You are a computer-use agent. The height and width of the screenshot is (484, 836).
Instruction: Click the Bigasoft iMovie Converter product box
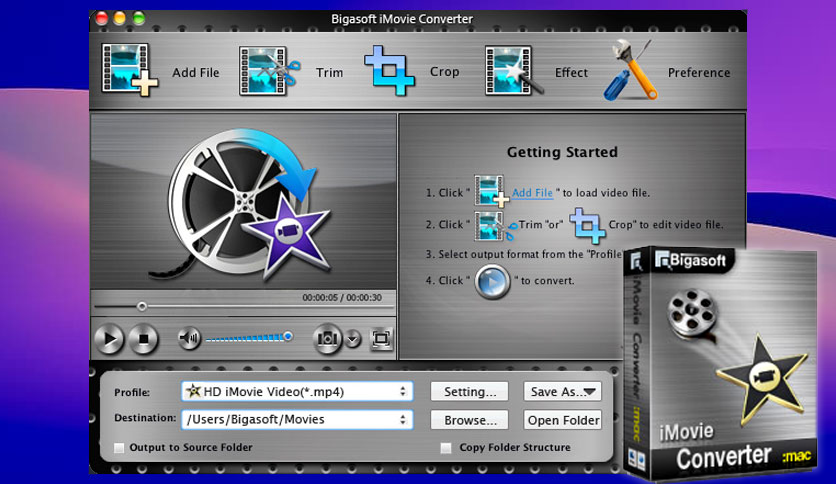pyautogui.click(x=720, y=362)
